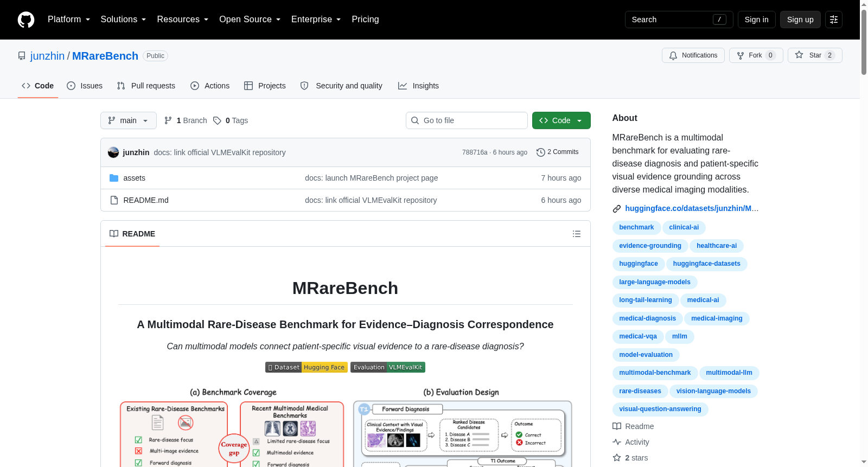Click the Notifications bell button
868x467 pixels.
(693, 55)
